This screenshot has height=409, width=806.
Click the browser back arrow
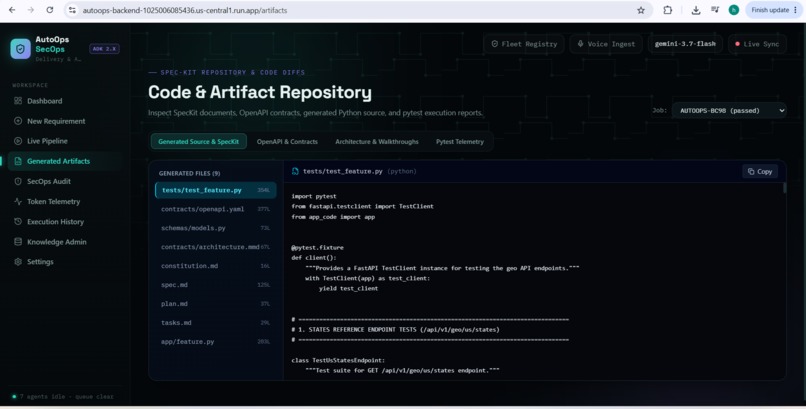12,10
